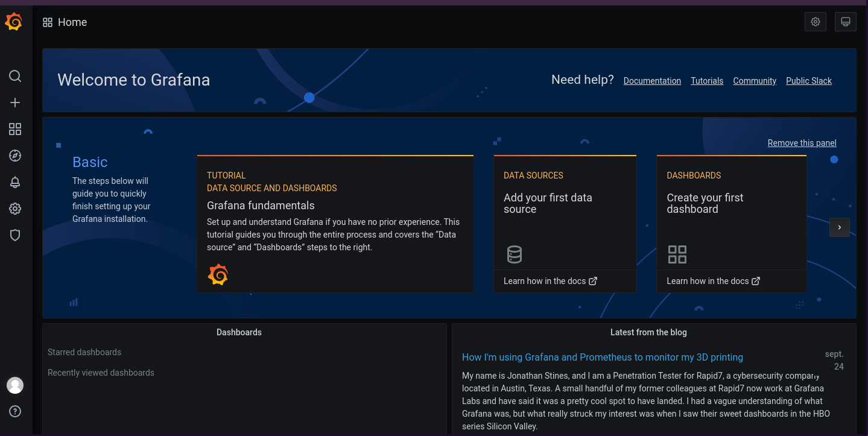Click the Grafana logo in tutorial card
The height and width of the screenshot is (436, 868).
click(x=218, y=274)
